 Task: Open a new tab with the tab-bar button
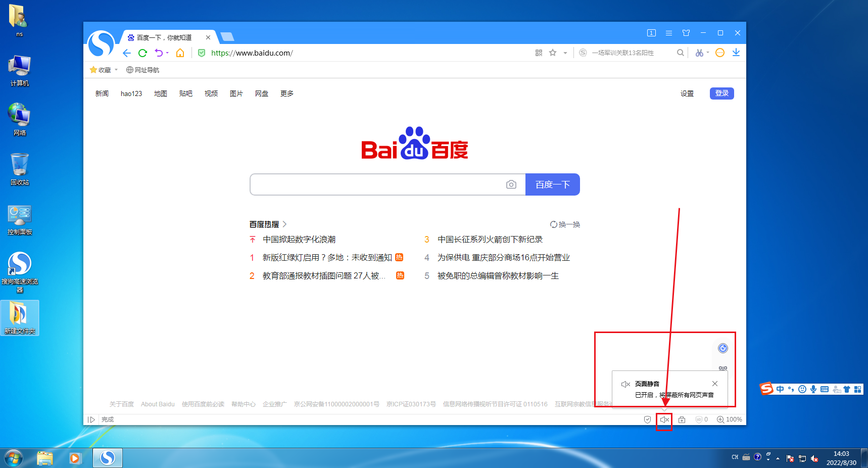227,36
